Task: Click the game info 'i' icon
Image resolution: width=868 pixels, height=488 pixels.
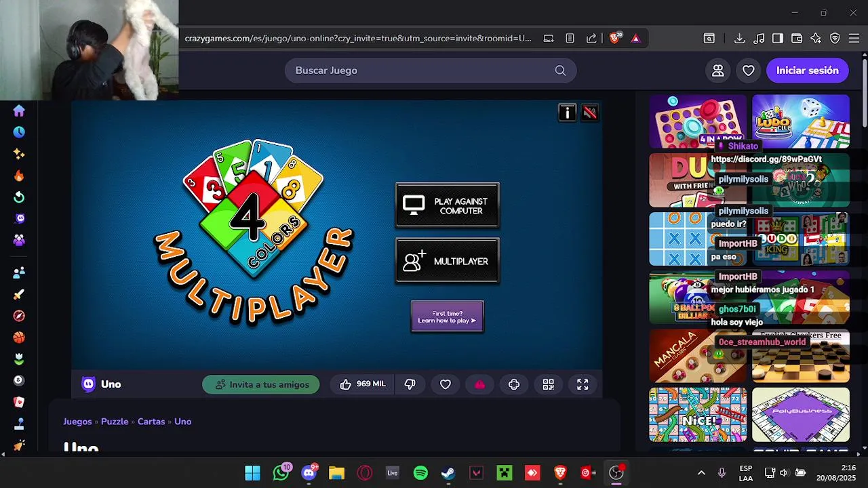Action: pos(567,113)
